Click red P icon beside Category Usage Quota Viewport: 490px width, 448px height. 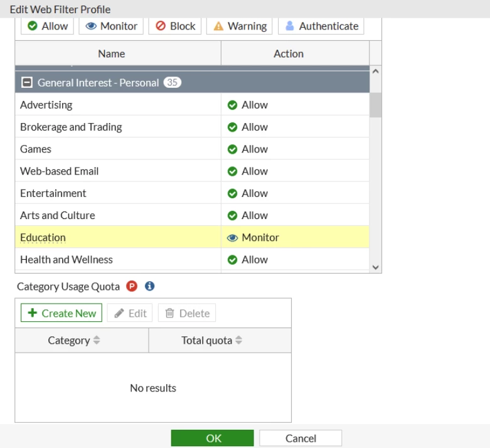[x=132, y=286]
